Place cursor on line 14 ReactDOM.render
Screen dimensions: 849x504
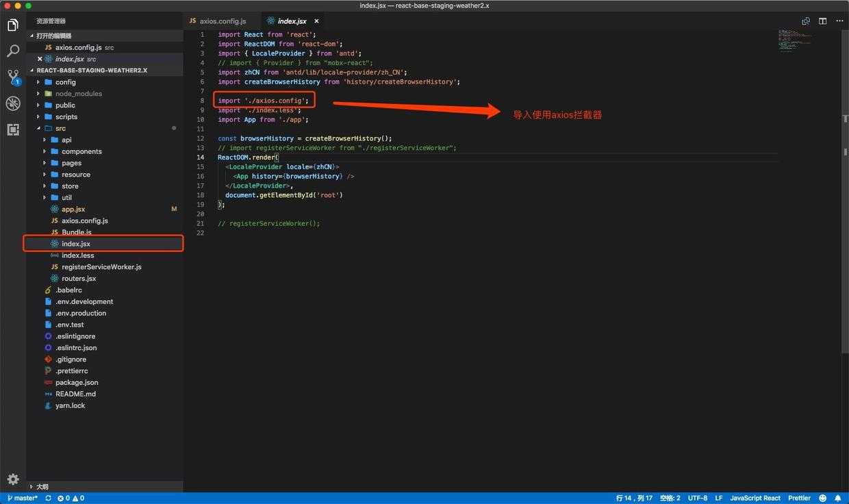point(248,157)
